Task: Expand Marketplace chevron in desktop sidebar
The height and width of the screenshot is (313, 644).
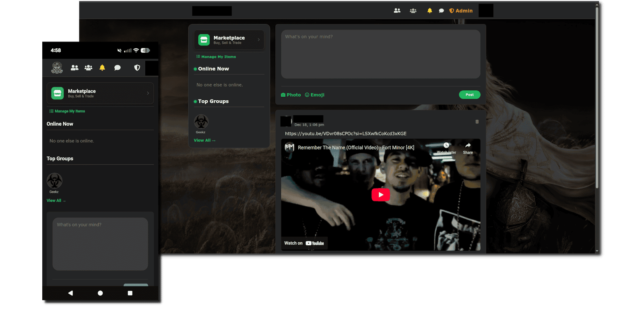Action: pos(258,39)
